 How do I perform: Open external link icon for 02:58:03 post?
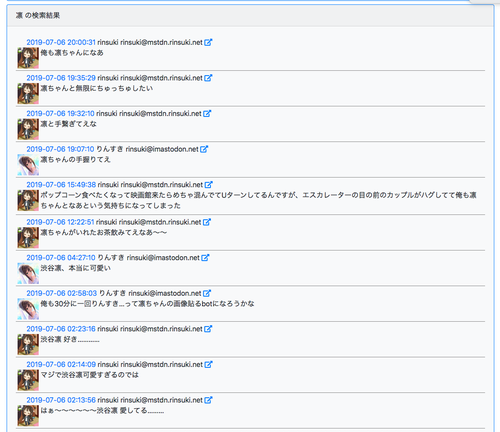[207, 293]
